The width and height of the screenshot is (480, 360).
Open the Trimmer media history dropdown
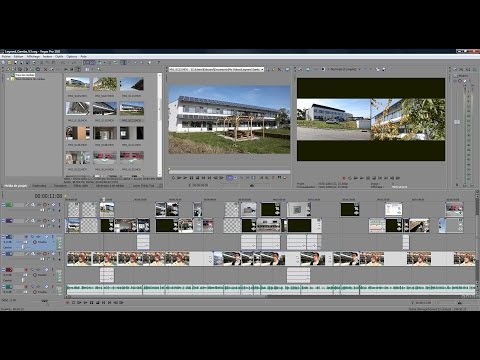[x=262, y=69]
